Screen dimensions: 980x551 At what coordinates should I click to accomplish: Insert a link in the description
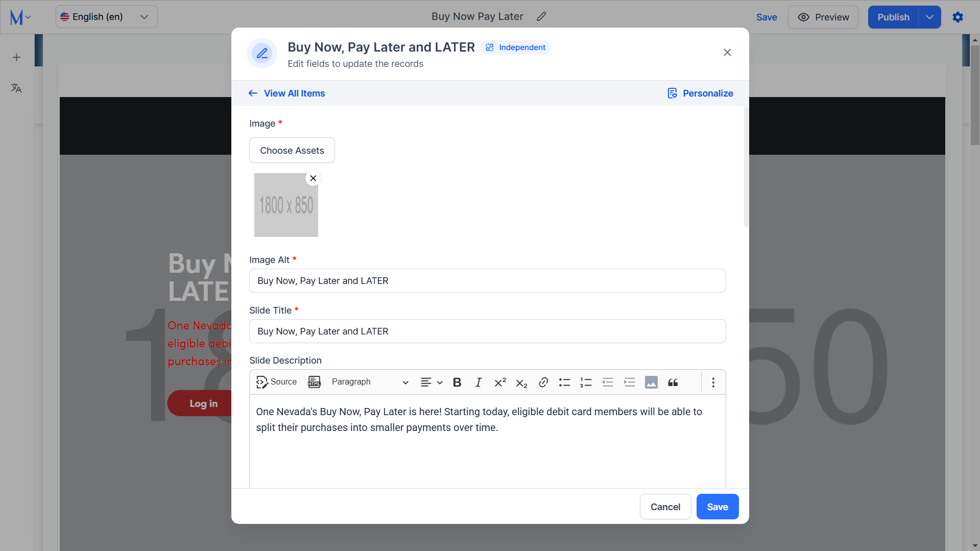coord(543,382)
